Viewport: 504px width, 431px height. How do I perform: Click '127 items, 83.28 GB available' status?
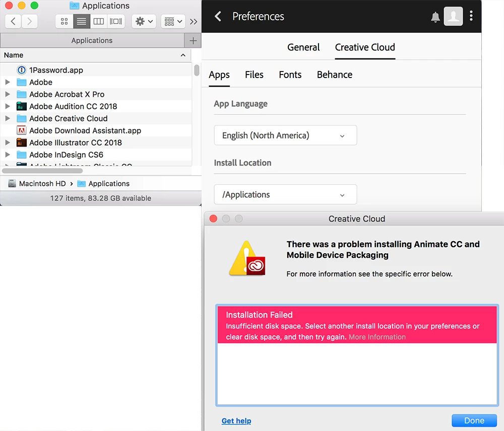(101, 198)
